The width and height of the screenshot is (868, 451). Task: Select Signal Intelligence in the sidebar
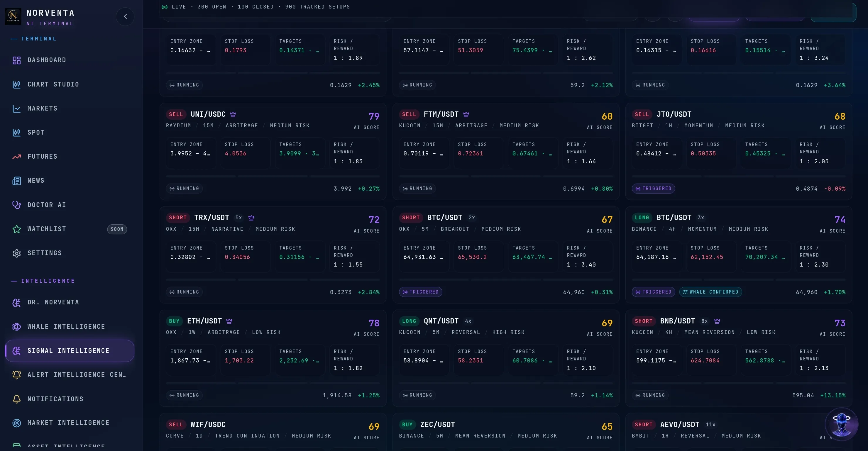point(70,351)
